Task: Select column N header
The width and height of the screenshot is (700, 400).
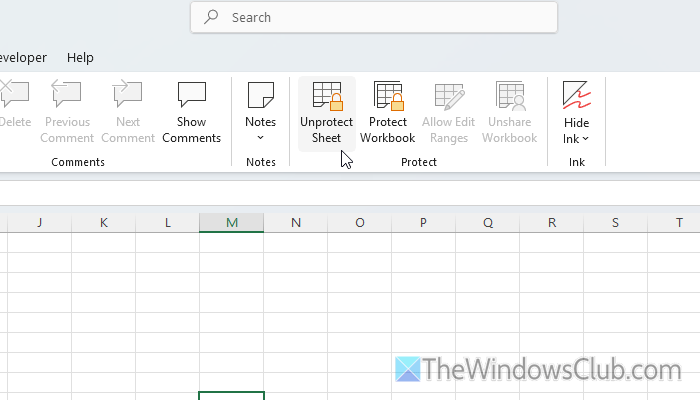Action: 296,222
